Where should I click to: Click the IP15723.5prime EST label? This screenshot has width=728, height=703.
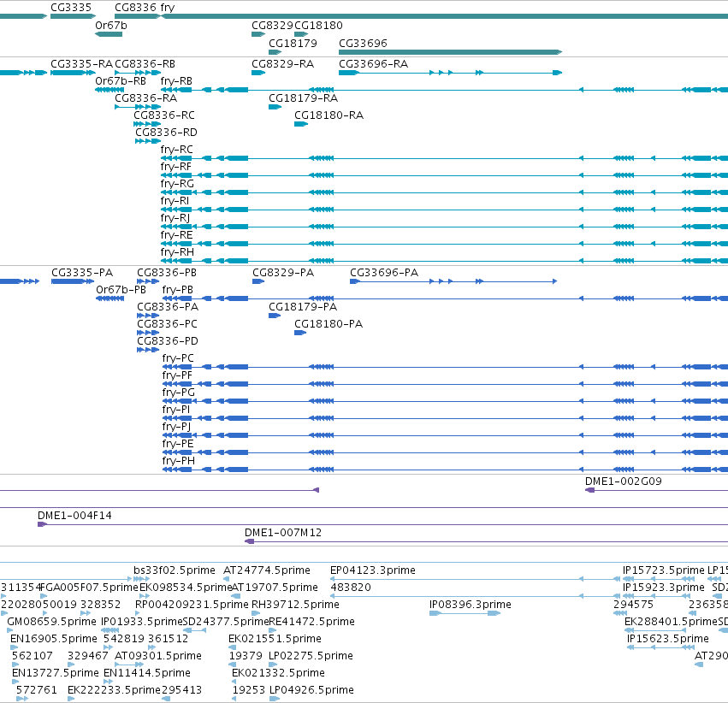pyautogui.click(x=664, y=570)
